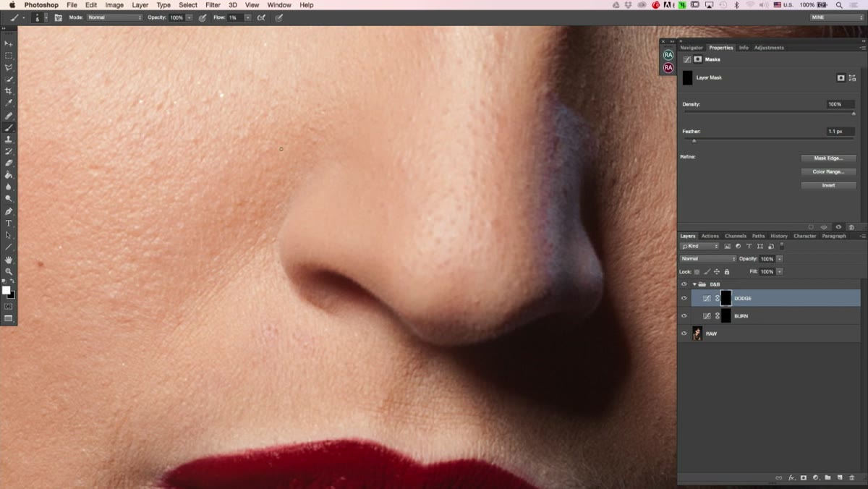Select the Path Selection tool
Screen dimensions: 868x489
click(9, 235)
